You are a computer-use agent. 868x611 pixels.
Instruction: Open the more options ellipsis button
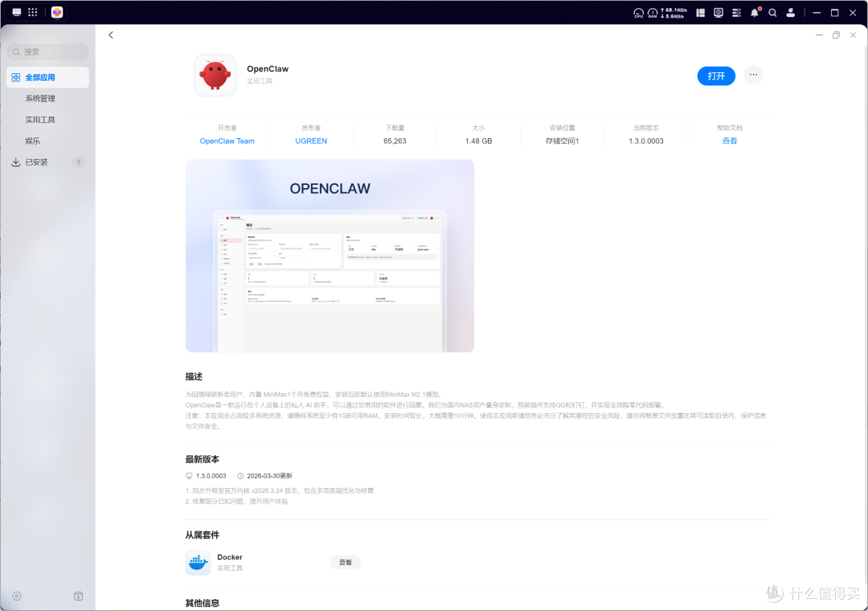[x=753, y=75]
